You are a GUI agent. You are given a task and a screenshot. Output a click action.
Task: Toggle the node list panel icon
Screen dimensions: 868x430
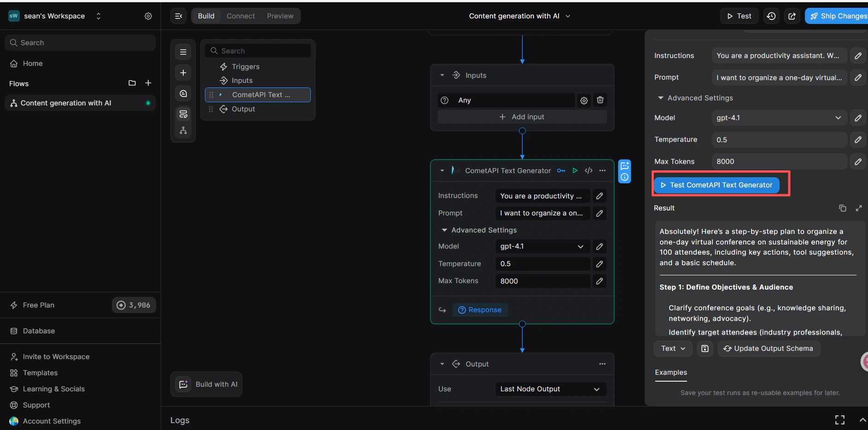pos(183,52)
